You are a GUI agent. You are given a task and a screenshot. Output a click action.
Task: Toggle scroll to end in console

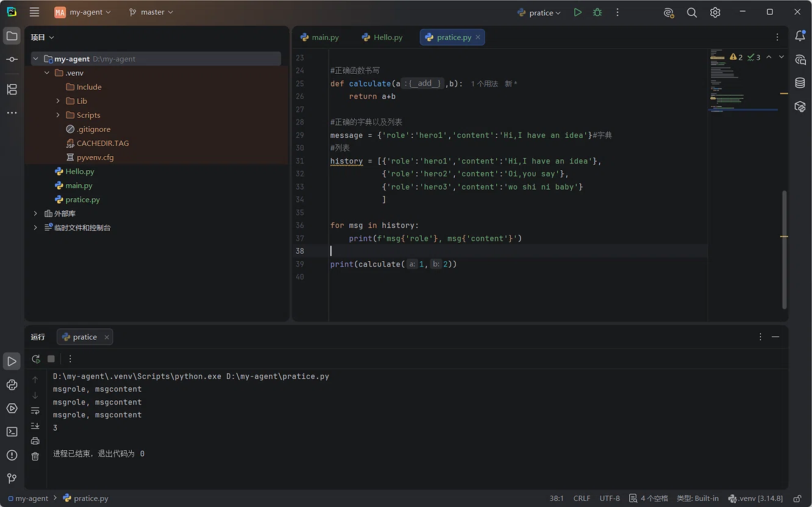point(35,426)
